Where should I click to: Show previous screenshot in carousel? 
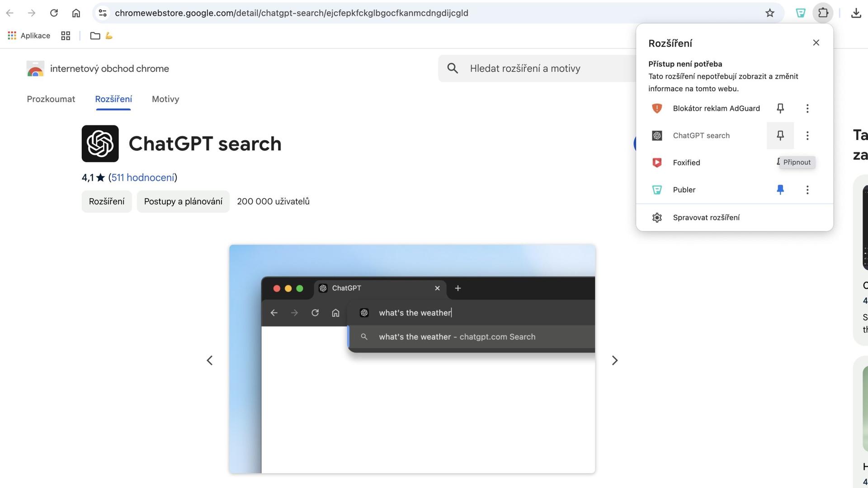[210, 361]
